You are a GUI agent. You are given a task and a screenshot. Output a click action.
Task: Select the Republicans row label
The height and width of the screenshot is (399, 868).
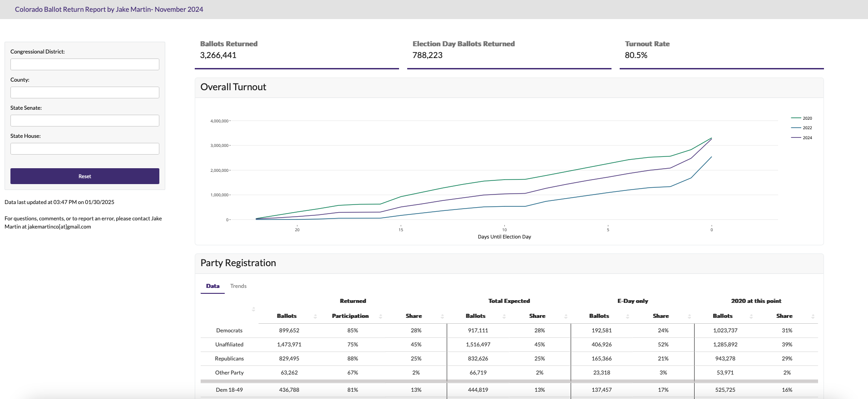click(x=229, y=359)
